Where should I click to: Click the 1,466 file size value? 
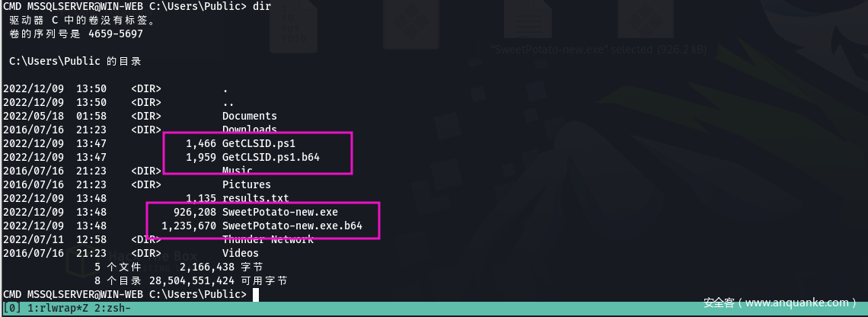click(x=200, y=143)
